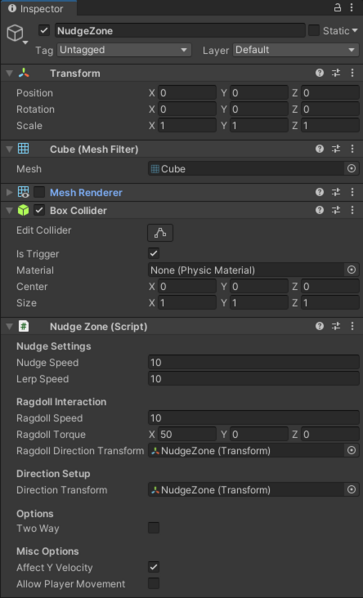Open Box Collider context menu
The image size is (363, 598).
tap(352, 210)
